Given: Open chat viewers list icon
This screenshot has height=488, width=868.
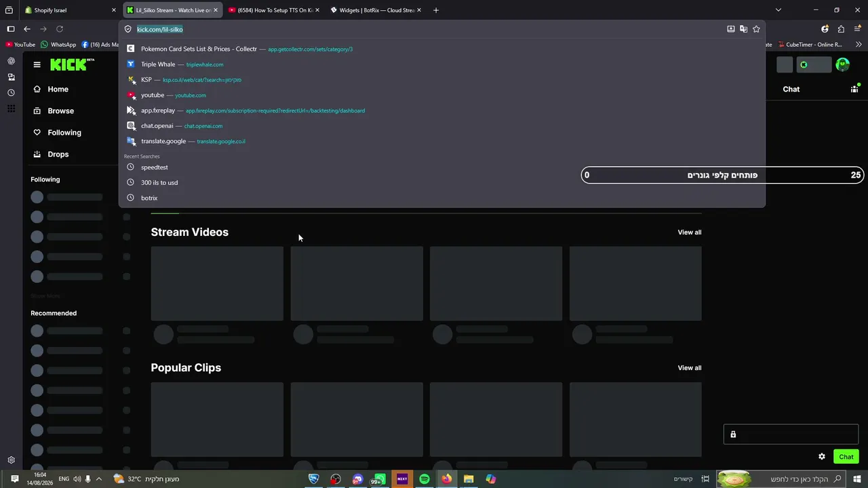Looking at the screenshot, I should (x=854, y=89).
